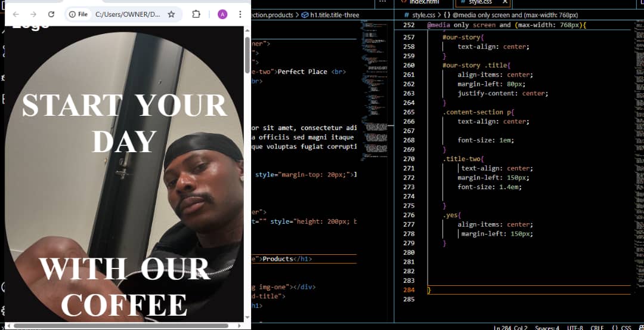
Task: Close the style.css tab
Action: [505, 2]
